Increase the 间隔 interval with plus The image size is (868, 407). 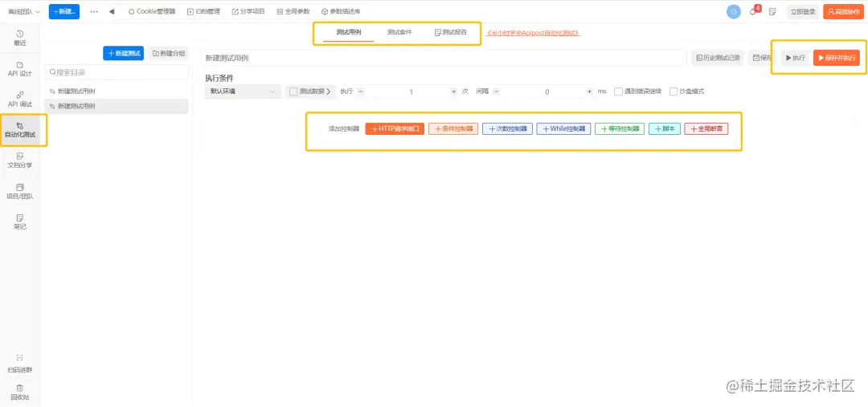(x=590, y=92)
